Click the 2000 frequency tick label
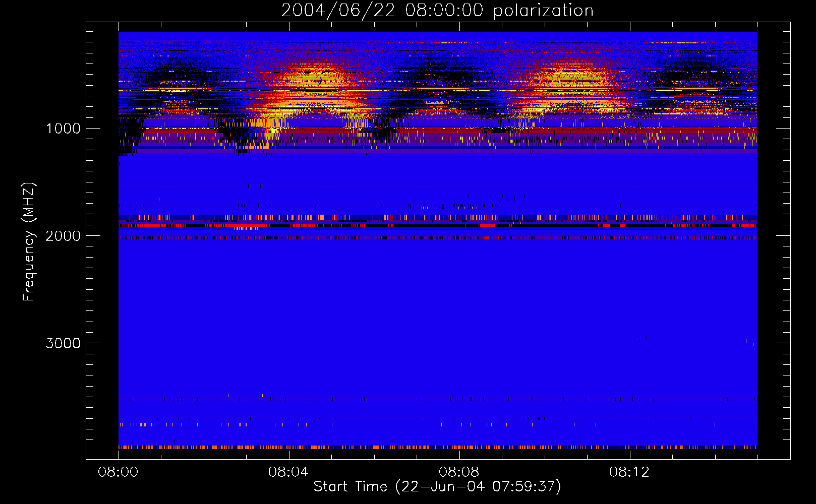 [63, 236]
